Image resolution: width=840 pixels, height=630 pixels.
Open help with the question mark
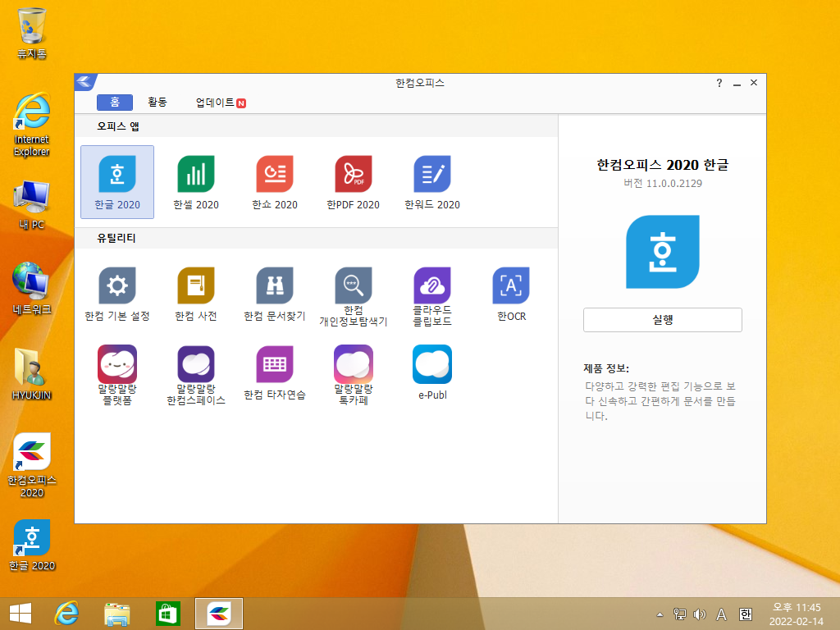pos(719,83)
